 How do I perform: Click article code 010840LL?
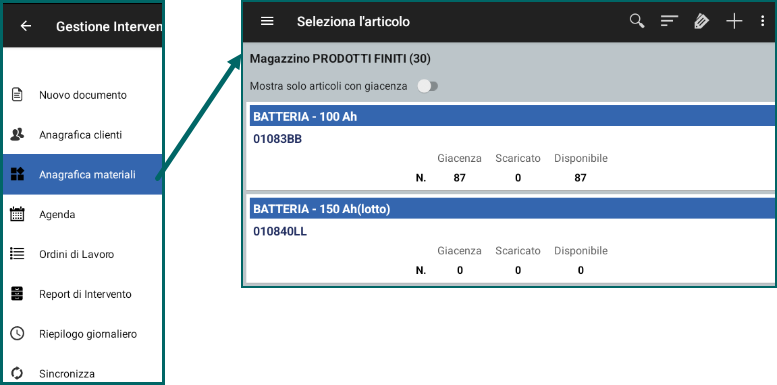pos(280,231)
